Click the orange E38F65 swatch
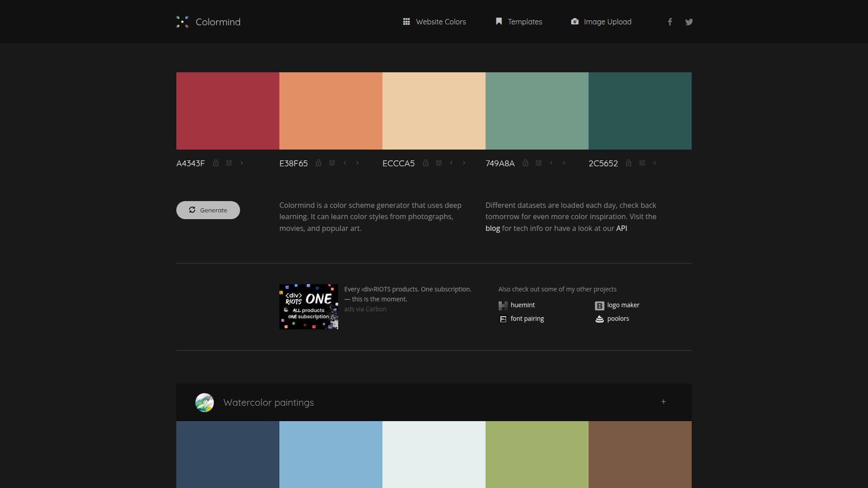 click(331, 111)
